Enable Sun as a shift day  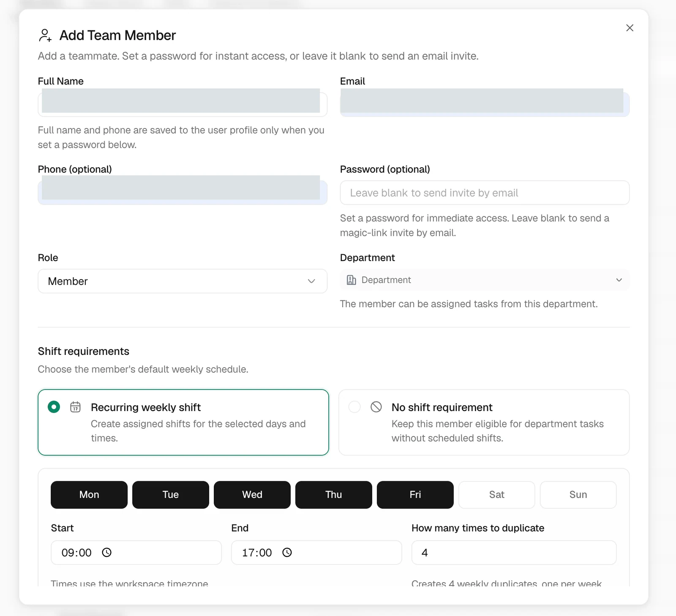pyautogui.click(x=578, y=495)
